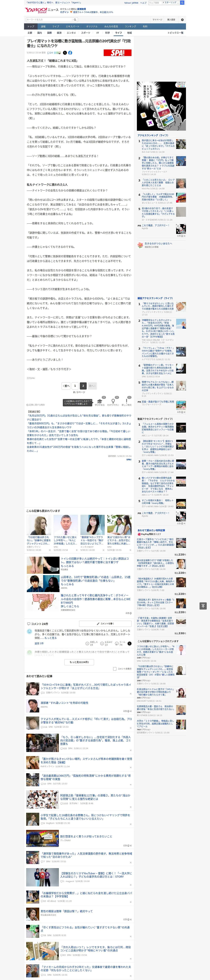The height and width of the screenshot is (980, 210).
Task: Click the Yahoo! JAPAN logo
Action: pyautogui.click(x=36, y=10)
